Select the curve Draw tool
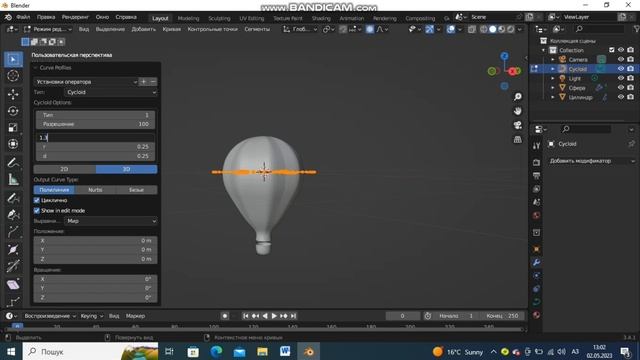Viewport: 640px width, 360px height. click(13, 198)
